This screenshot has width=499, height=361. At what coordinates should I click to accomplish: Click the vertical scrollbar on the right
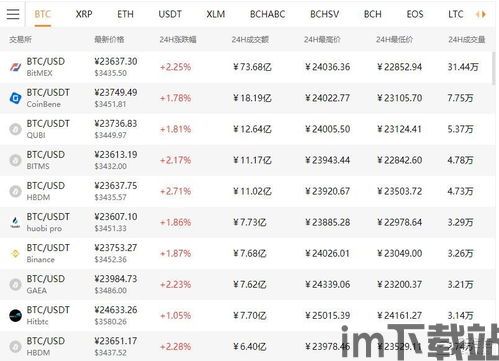[494, 68]
